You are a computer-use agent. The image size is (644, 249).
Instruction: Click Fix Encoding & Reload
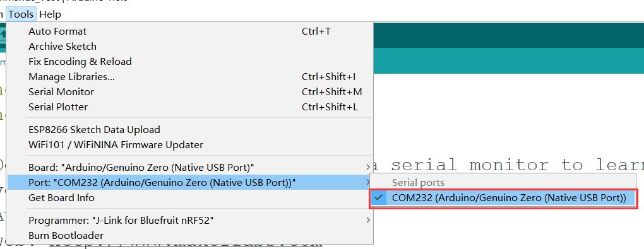[189, 62]
